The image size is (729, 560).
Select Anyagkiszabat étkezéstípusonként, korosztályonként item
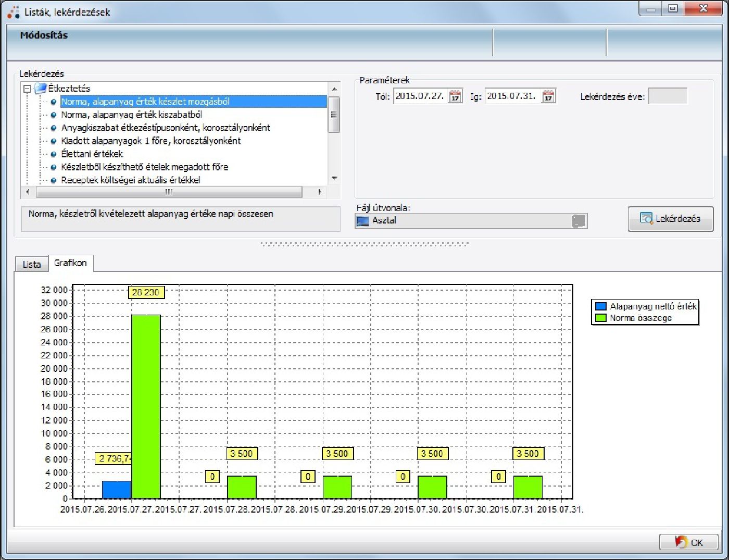[166, 128]
